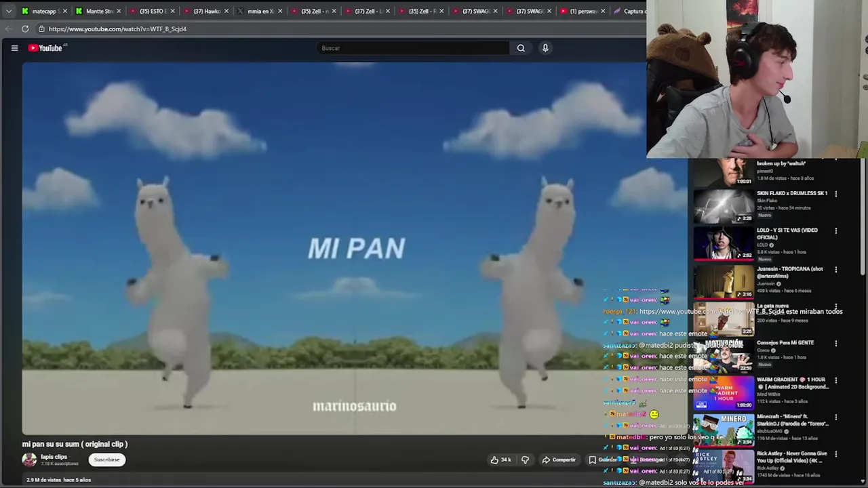Switch to the mmia en X tab
The width and height of the screenshot is (868, 488).
(x=260, y=11)
